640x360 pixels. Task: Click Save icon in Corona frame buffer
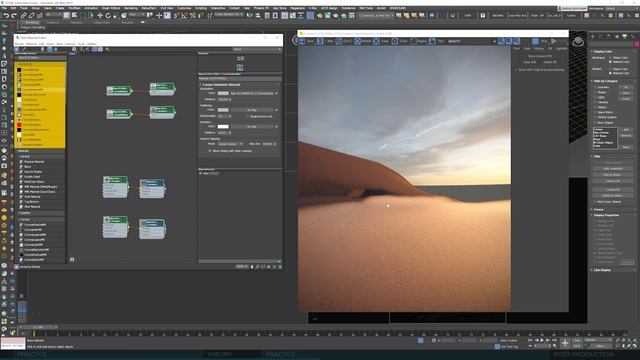point(302,41)
